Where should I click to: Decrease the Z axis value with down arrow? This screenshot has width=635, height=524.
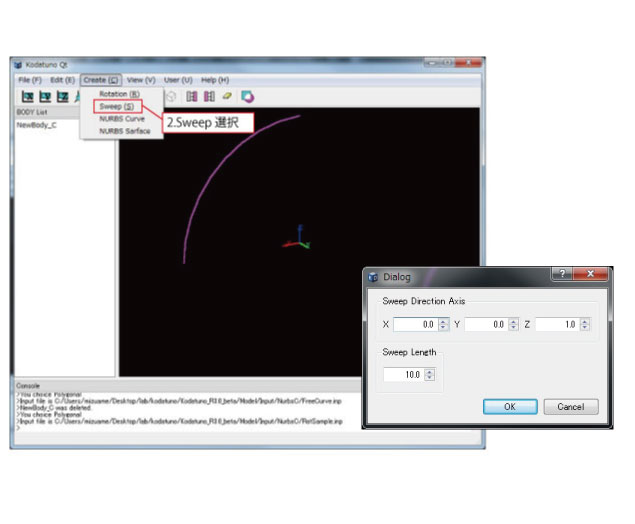(x=585, y=328)
